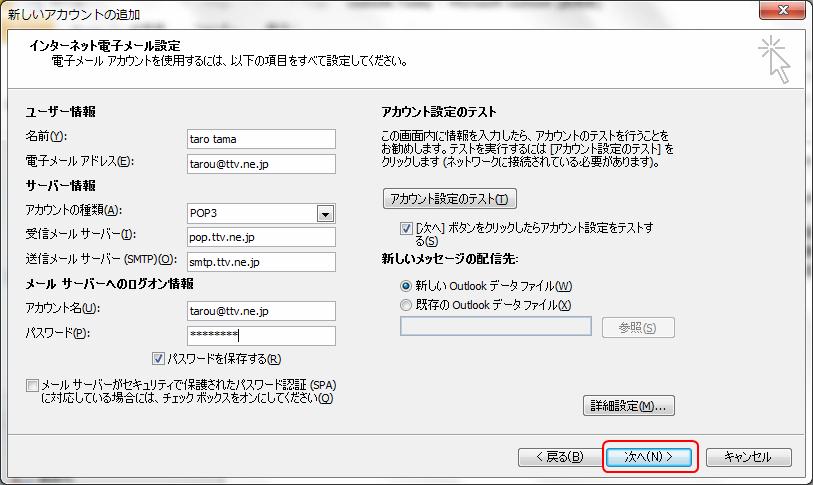The image size is (813, 485).
Task: Open the アカウントの種類 POP3 dropdown
Action: pyautogui.click(x=326, y=213)
